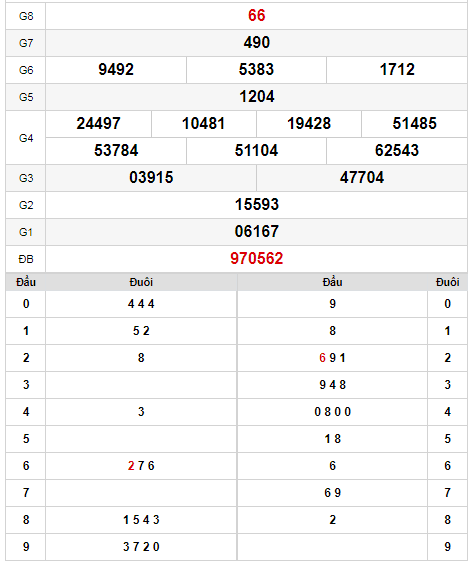Click G4 result 24497
This screenshot has height=566, width=471.
98,123
